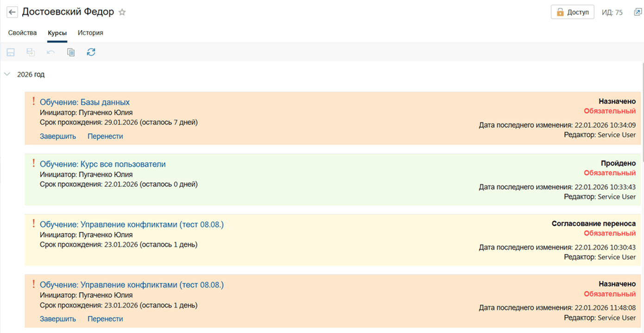
Task: Click the red exclamation mark beside Базы данных
Action: (33, 102)
